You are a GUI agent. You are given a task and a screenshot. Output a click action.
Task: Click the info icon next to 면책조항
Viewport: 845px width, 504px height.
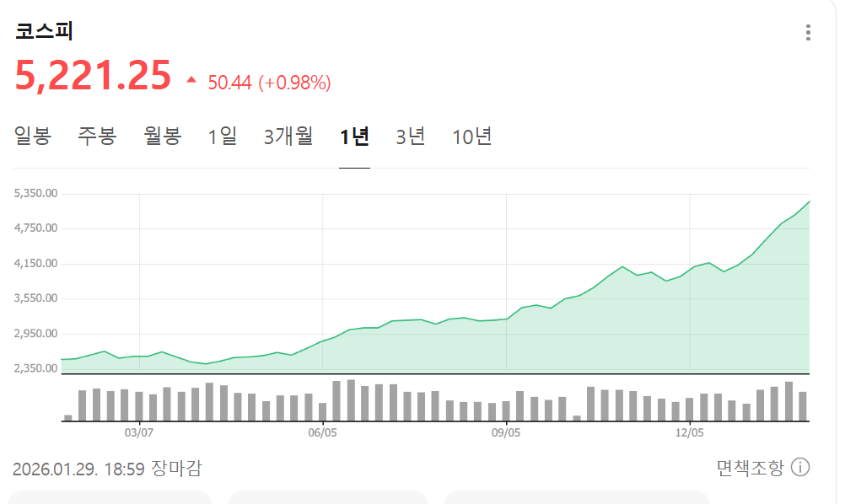[x=800, y=467]
